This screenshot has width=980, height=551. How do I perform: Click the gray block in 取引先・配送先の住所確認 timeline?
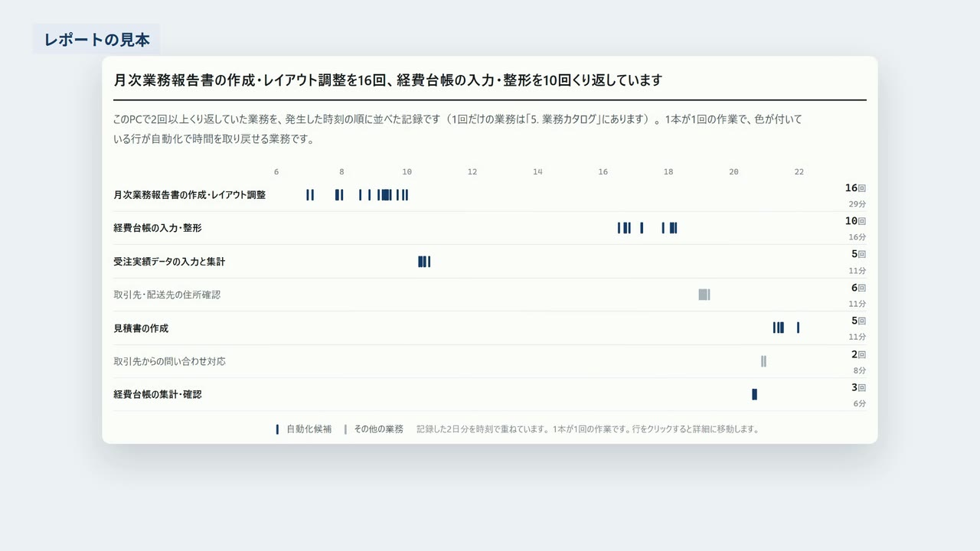tap(704, 295)
